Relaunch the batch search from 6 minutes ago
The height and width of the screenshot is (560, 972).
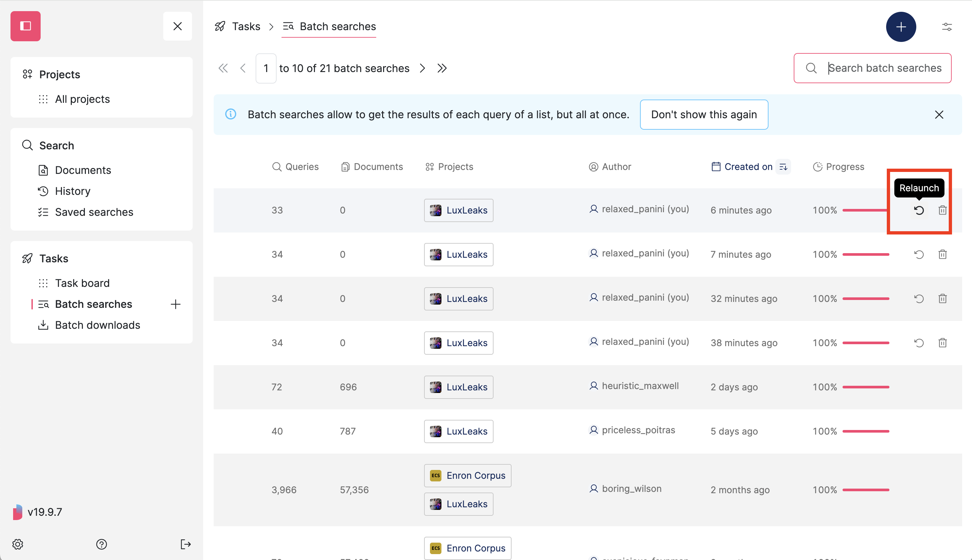919,210
